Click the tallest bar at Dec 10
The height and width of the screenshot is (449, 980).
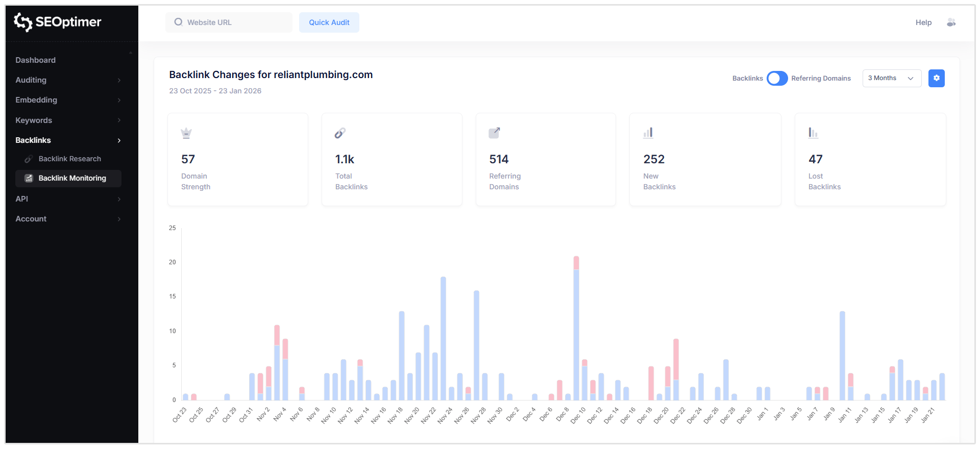point(576,332)
